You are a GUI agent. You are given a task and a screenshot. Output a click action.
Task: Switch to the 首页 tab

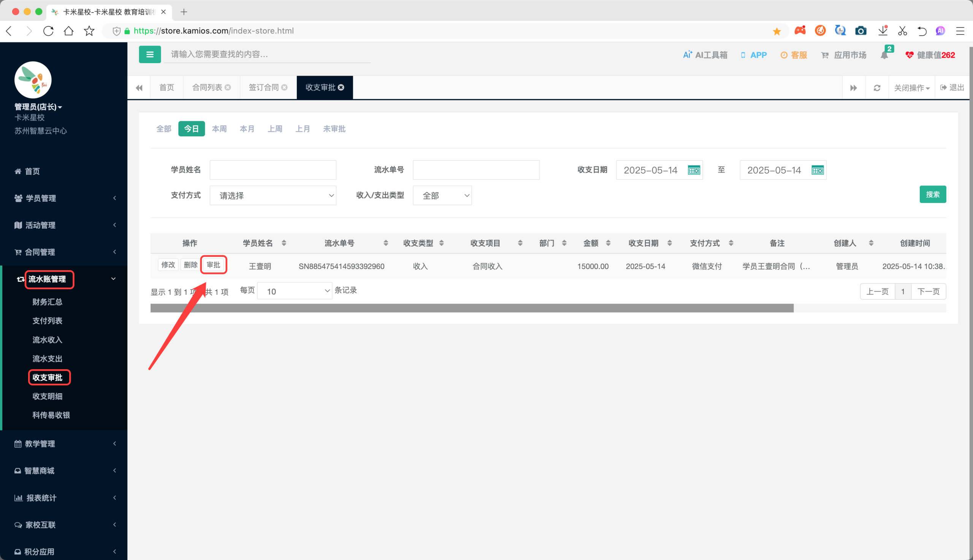coord(166,88)
